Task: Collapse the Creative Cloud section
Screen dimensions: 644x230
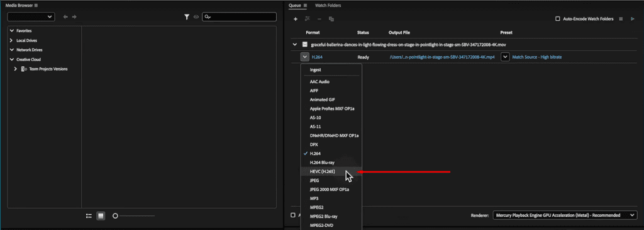Action: point(11,59)
